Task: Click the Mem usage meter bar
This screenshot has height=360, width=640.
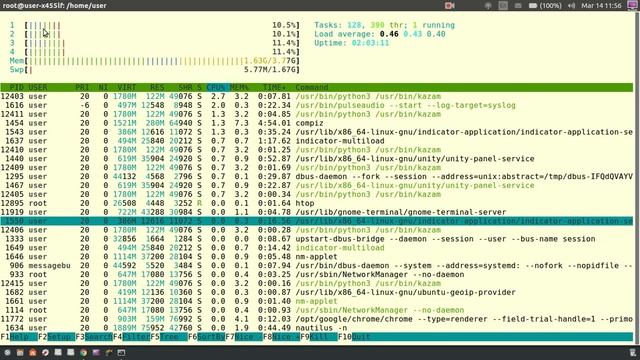Action: coord(162,61)
